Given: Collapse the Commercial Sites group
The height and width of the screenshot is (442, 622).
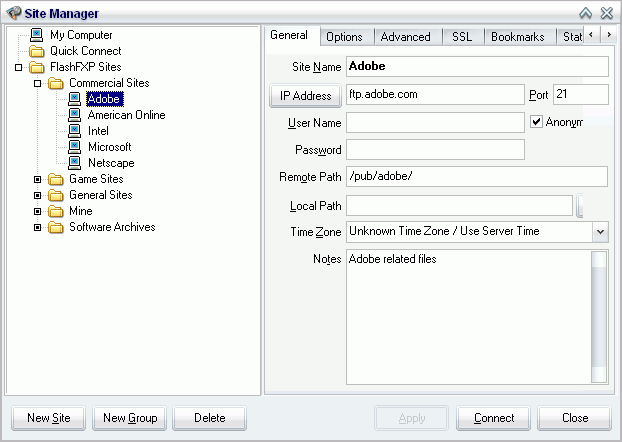Looking at the screenshot, I should click(x=38, y=84).
